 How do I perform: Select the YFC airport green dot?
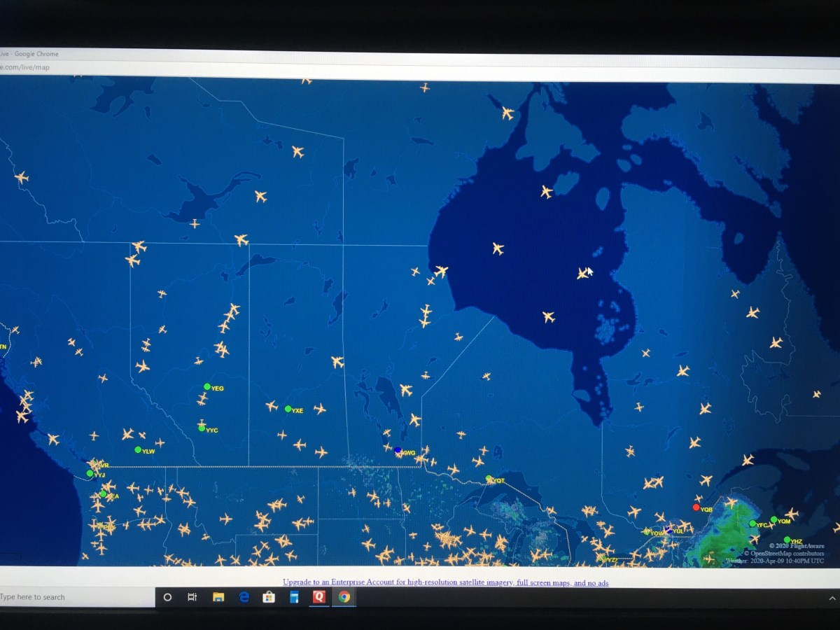752,524
